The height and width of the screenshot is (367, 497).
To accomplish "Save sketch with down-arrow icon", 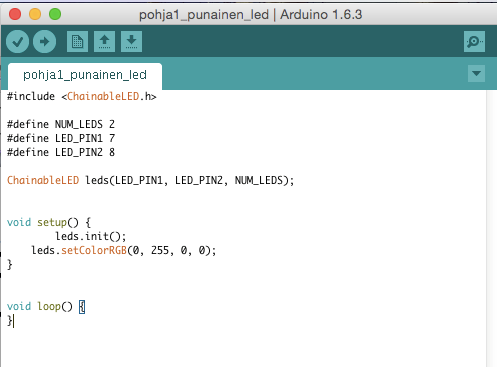I will click(131, 42).
